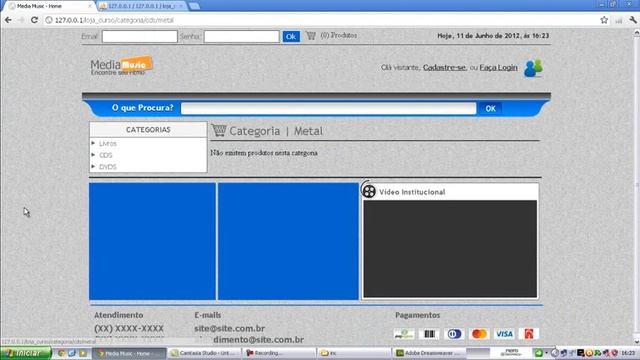Follow the Faça Login link
The width and height of the screenshot is (640, 360).
pyautogui.click(x=498, y=67)
